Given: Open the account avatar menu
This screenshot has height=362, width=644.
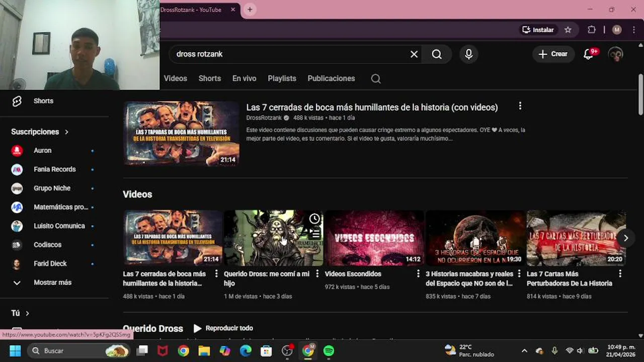Looking at the screenshot, I should pyautogui.click(x=616, y=54).
